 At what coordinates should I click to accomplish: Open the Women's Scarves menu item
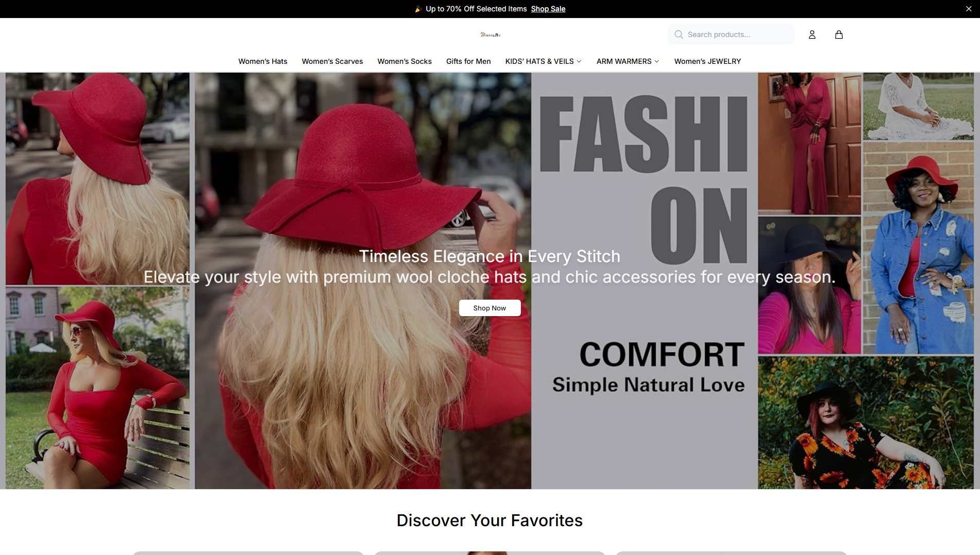tap(332, 61)
